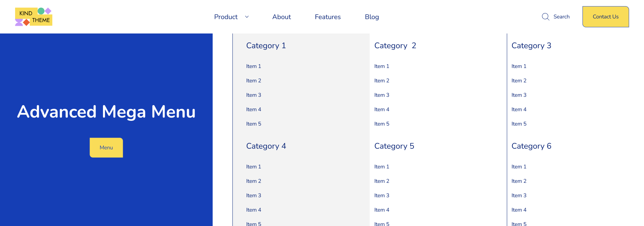This screenshot has height=226, width=644.
Task: Open Item 1 under Category 1
Action: tap(254, 66)
